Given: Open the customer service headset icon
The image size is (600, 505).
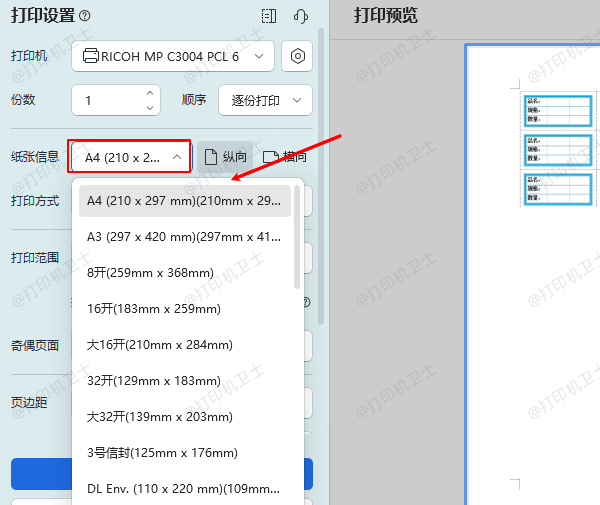Looking at the screenshot, I should point(300,16).
